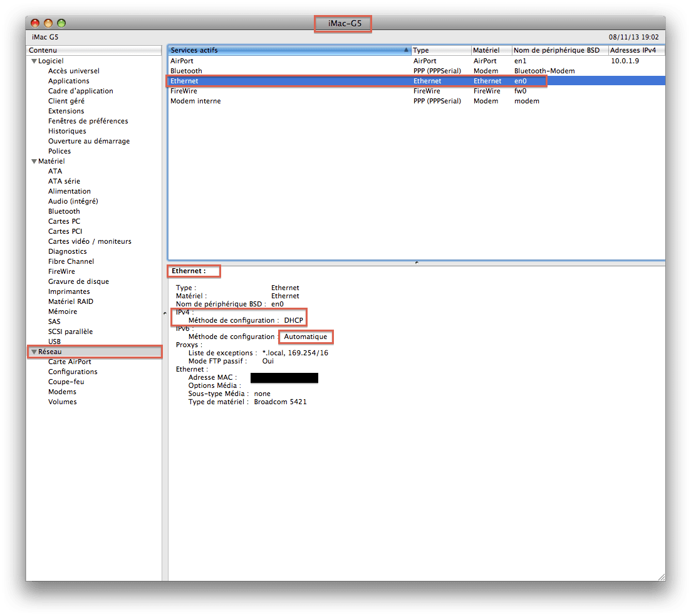Image resolution: width=691 pixels, height=616 pixels.
Task: Open Cartes PC entry
Action: coord(65,221)
